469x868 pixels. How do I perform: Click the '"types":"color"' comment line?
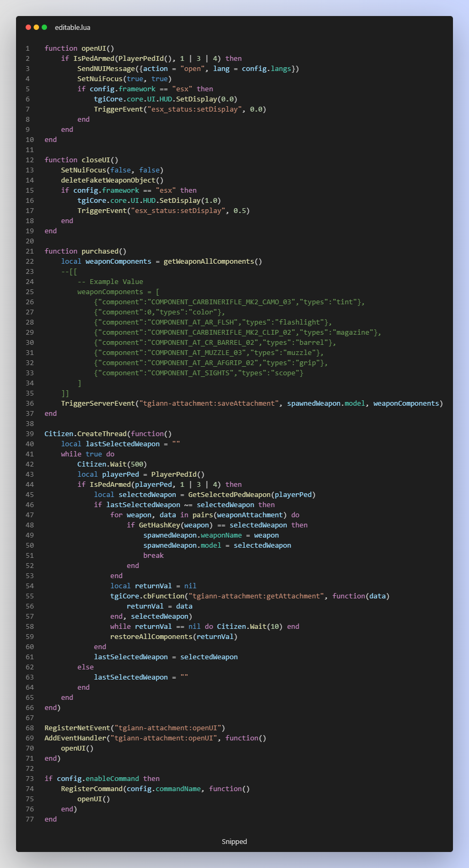pyautogui.click(x=160, y=312)
